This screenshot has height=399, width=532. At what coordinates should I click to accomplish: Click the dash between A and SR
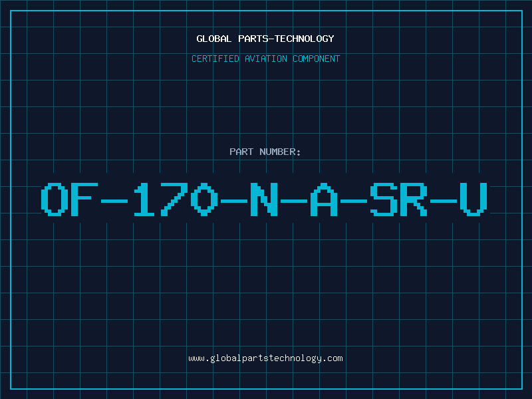[x=354, y=201]
